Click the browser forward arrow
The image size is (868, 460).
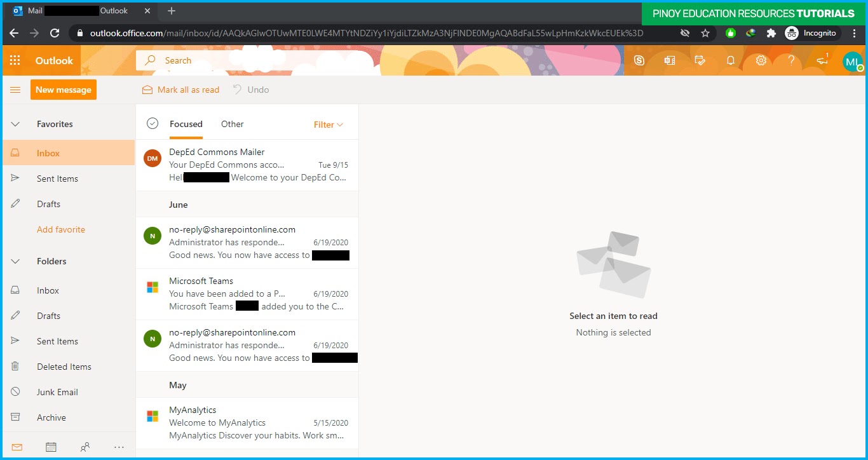[x=34, y=33]
